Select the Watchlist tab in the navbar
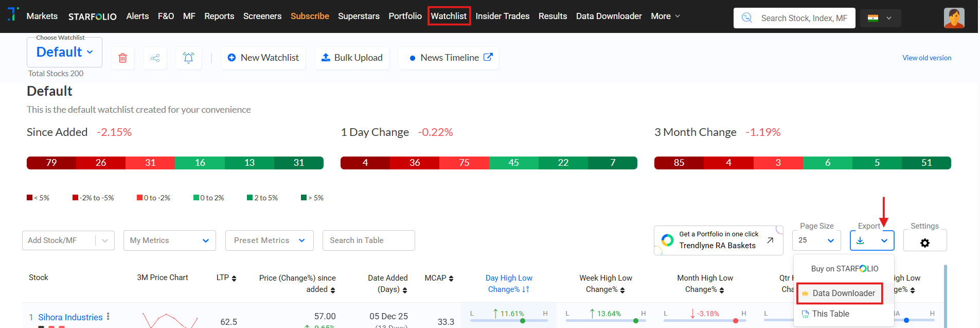Screen dimensions: 980x328 [449, 16]
